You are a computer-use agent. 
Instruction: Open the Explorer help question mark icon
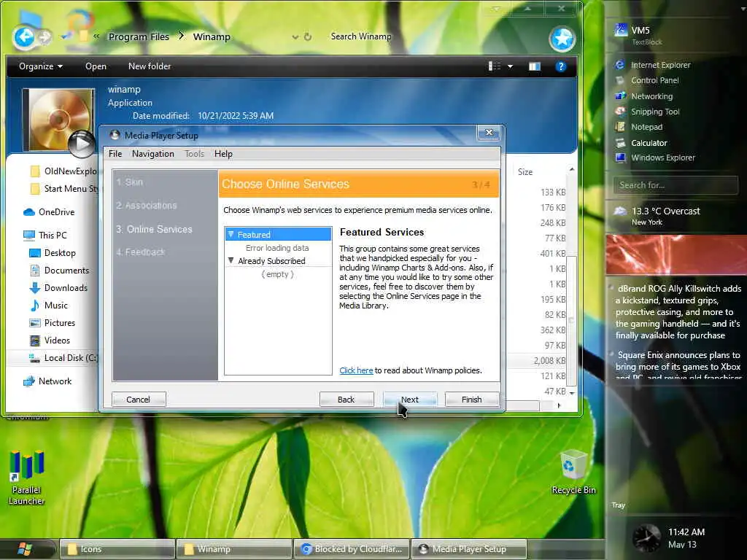point(561,66)
